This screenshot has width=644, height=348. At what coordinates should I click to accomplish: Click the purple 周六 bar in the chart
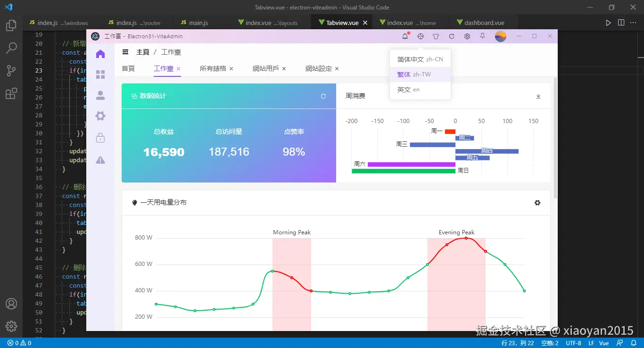pyautogui.click(x=412, y=164)
